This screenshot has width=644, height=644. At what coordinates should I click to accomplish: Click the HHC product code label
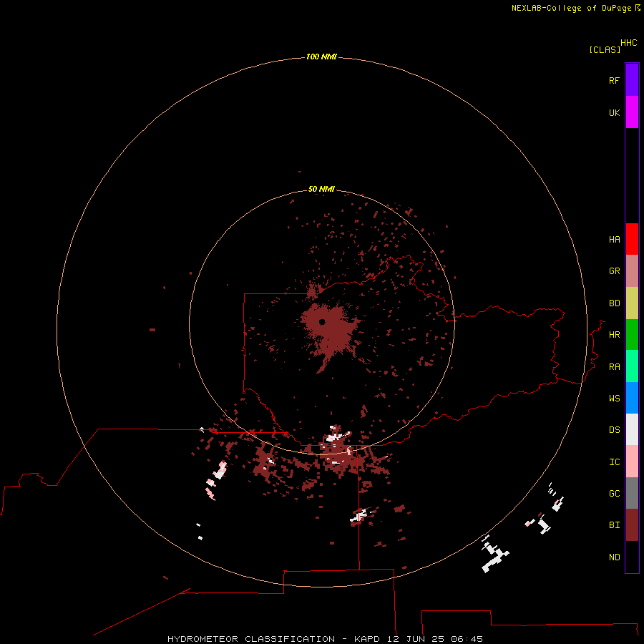click(x=628, y=43)
